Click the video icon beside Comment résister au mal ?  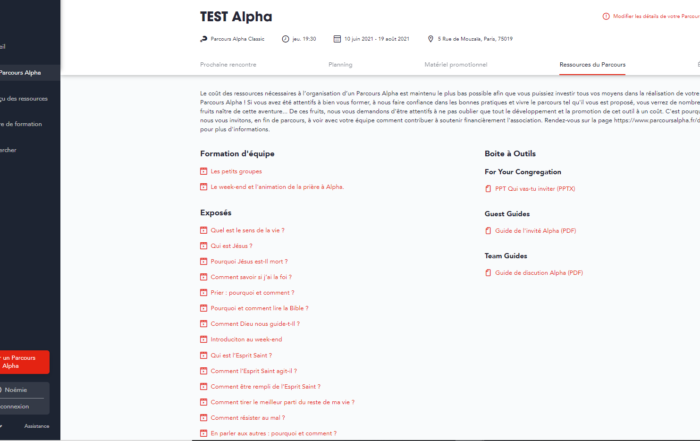204,418
